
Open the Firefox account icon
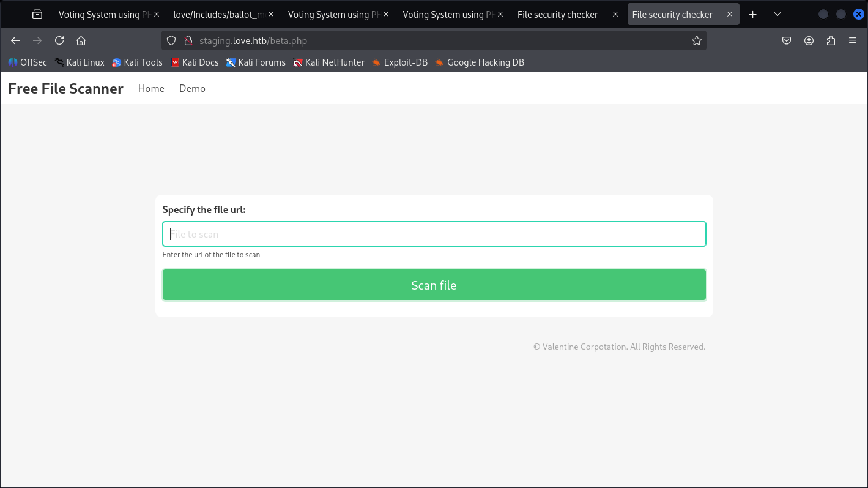[x=809, y=40]
